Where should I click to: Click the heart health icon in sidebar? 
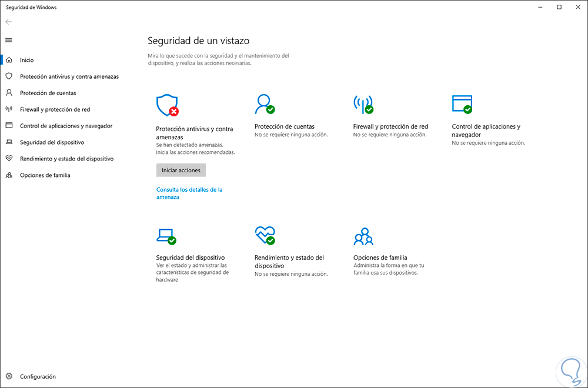(9, 159)
